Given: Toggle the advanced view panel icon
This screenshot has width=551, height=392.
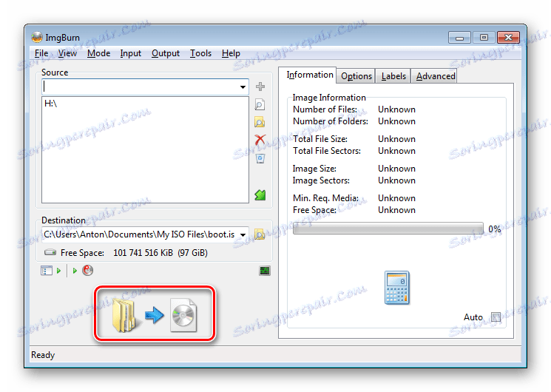Looking at the screenshot, I should tap(47, 271).
